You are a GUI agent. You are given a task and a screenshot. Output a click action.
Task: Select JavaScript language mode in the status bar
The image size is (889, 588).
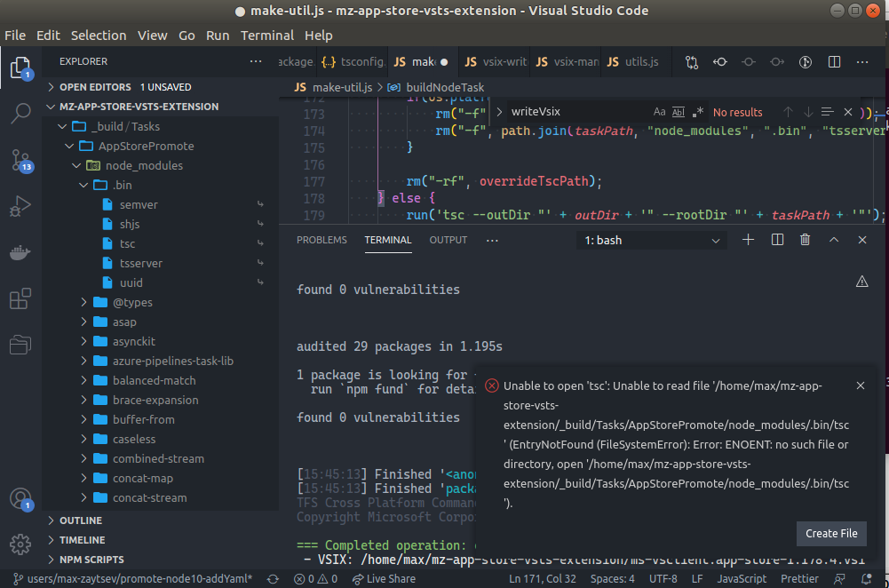pos(742,578)
